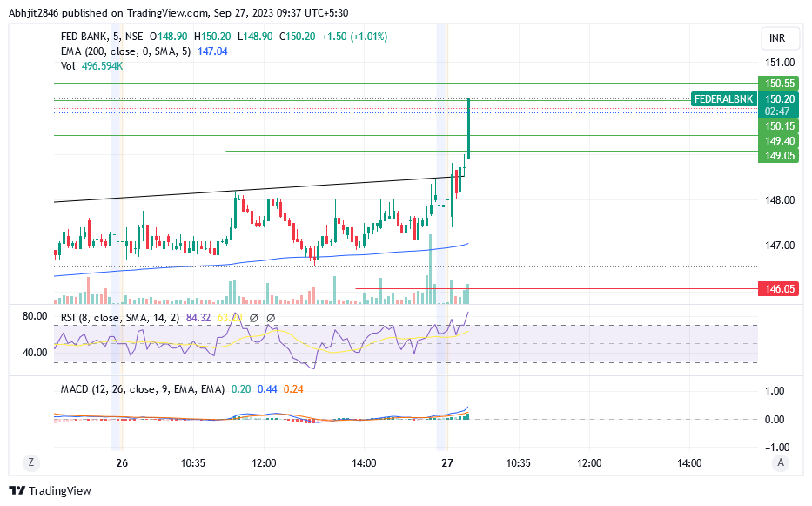Click the Vol indicator legend
Screen dimensions: 812x506
point(68,66)
